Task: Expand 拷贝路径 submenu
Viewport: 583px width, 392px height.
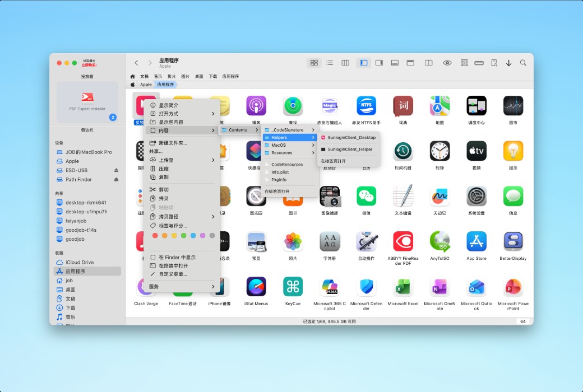Action: [x=182, y=217]
